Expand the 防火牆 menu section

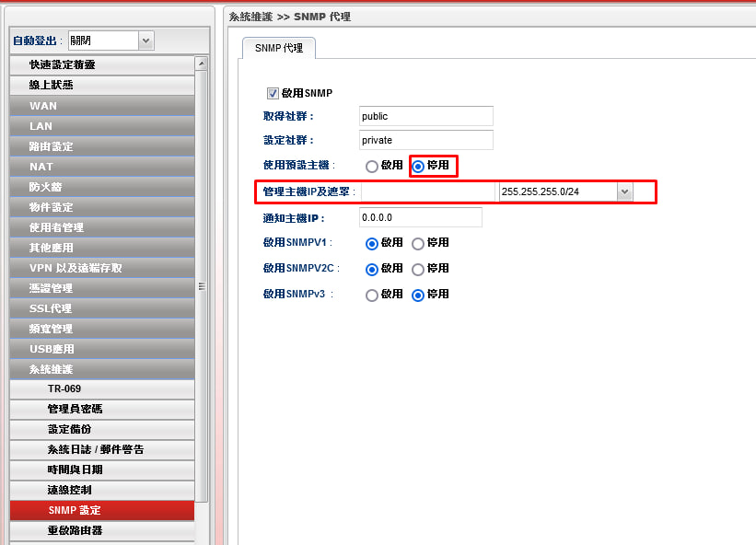102,187
